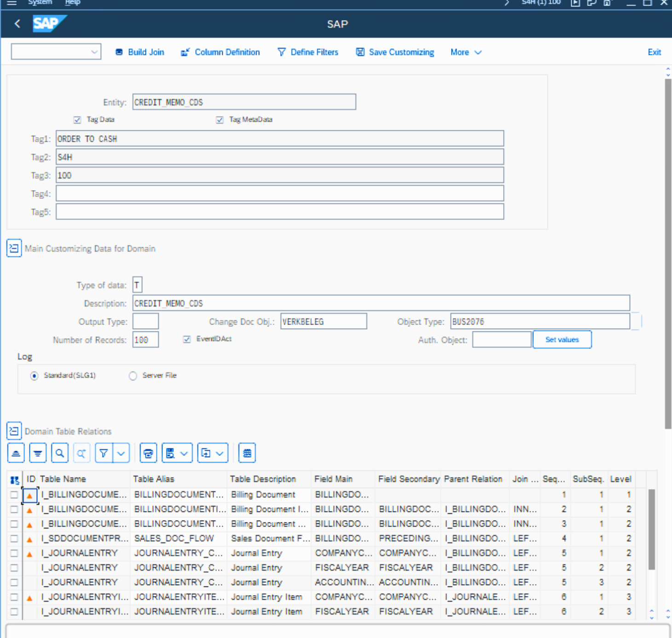Expand the More menu
The image size is (672, 638).
point(466,52)
